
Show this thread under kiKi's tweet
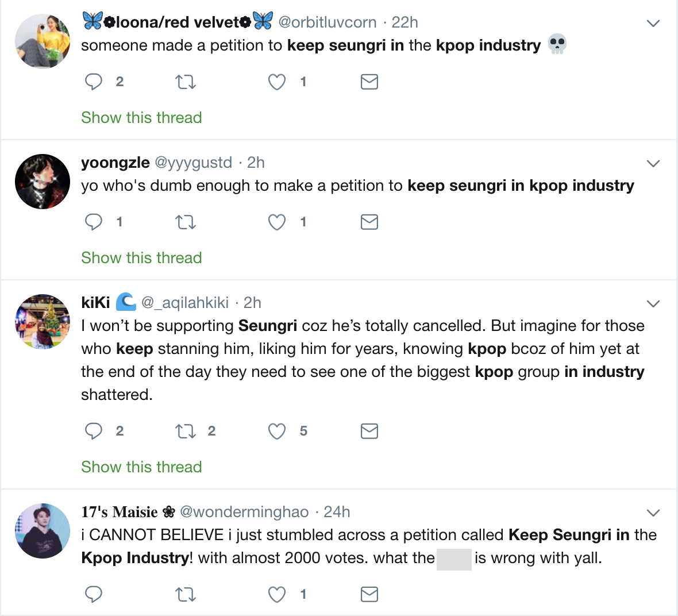click(x=141, y=467)
